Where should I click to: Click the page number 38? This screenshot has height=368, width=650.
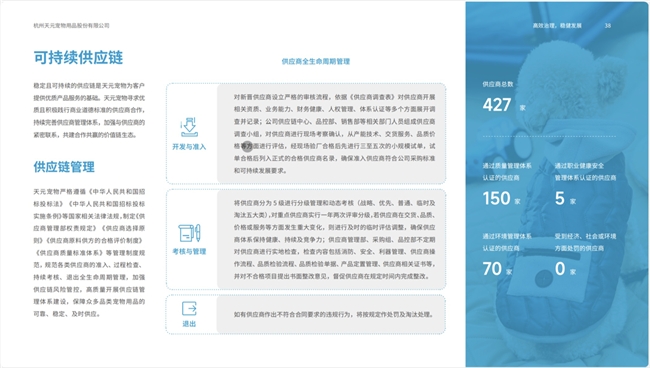click(608, 26)
